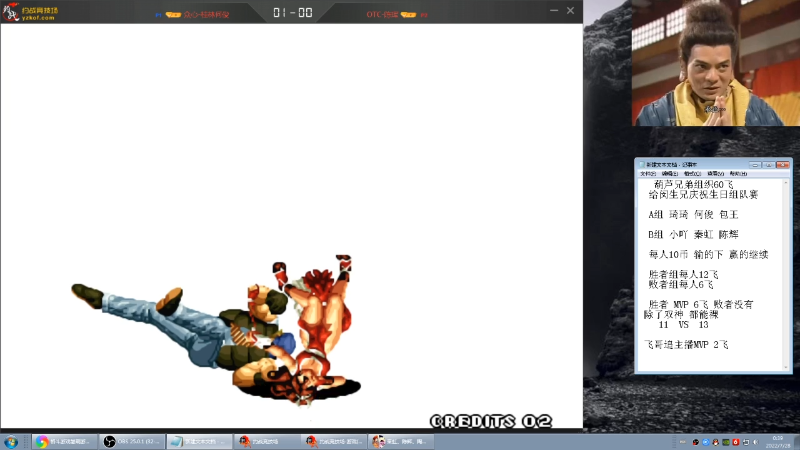Screen dimensions: 800x450
Task: Click the Notepad vertical scrollbar track
Action: pyautogui.click(x=786, y=274)
